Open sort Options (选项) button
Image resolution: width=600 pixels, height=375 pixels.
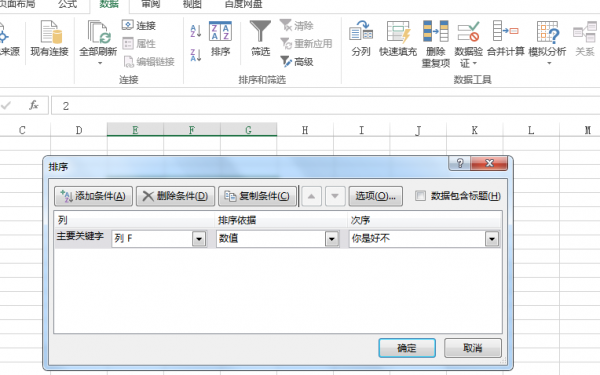[x=375, y=196]
